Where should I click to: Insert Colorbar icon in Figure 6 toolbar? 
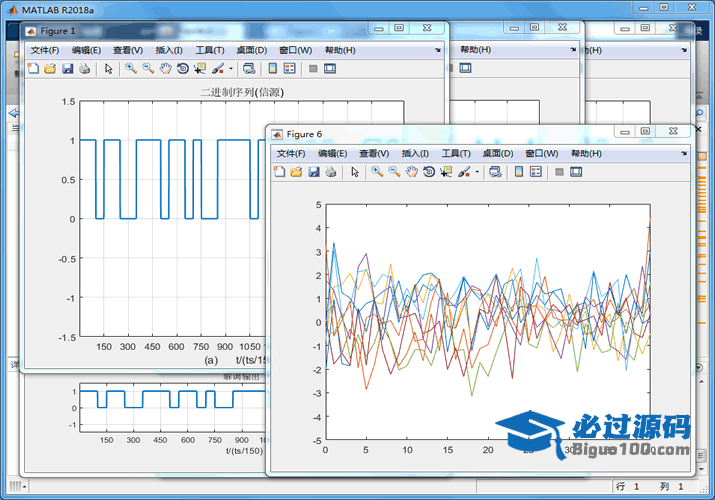tap(519, 172)
